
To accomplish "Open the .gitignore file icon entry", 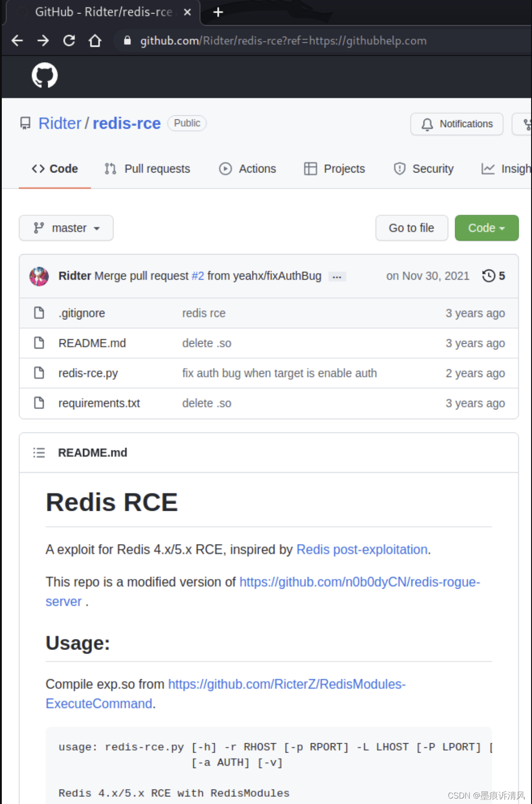I will (x=39, y=313).
